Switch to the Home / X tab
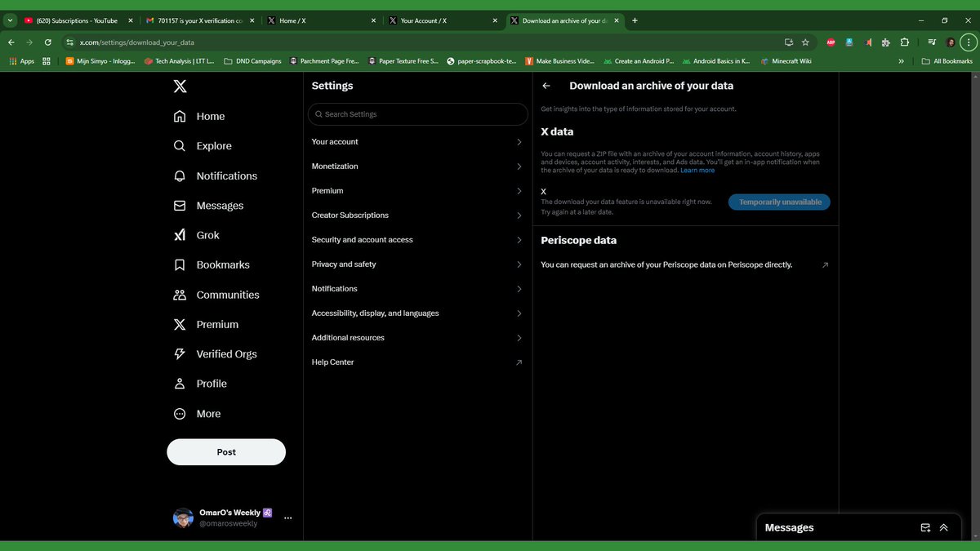This screenshot has width=980, height=551. (323, 20)
